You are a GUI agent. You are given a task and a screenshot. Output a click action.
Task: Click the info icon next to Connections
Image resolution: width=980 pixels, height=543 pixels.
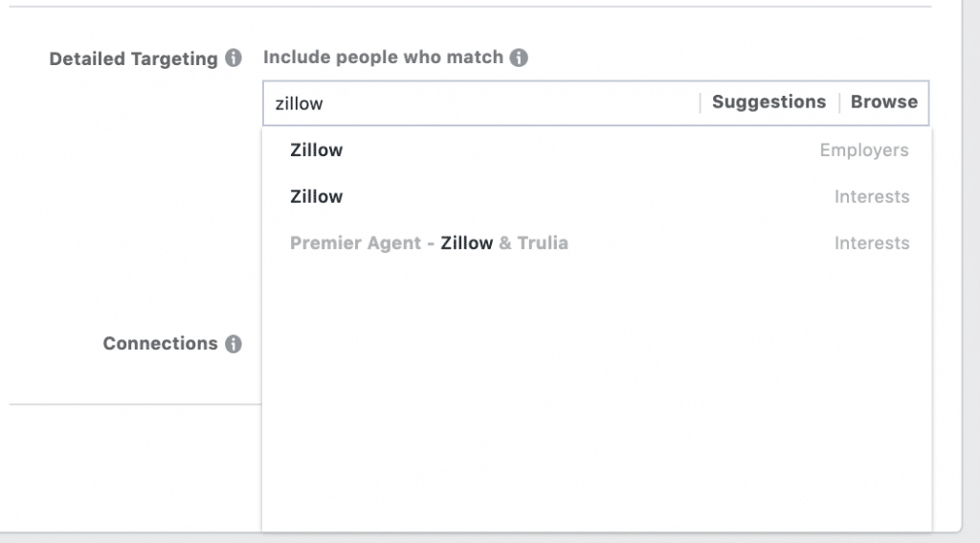pos(234,344)
